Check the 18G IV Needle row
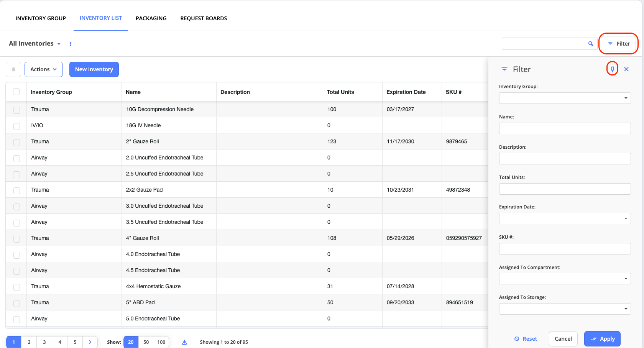This screenshot has width=644, height=348. [16, 126]
